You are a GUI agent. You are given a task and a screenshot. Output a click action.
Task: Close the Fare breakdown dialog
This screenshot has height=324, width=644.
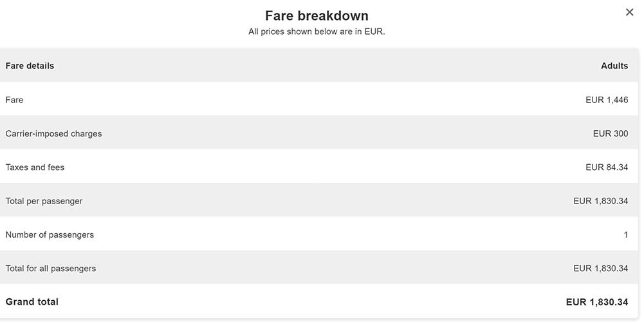click(629, 13)
